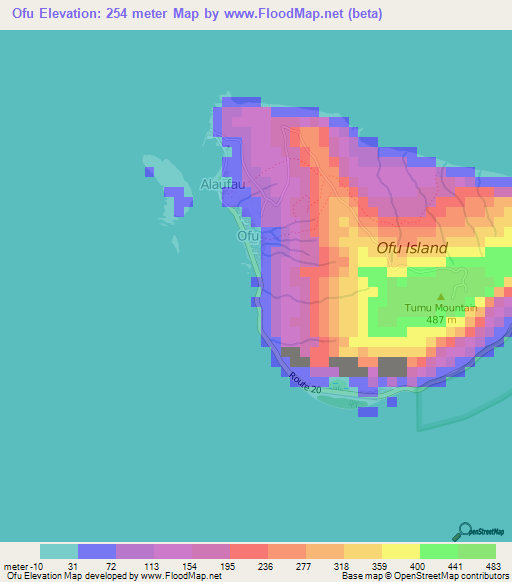This screenshot has height=582, width=512.
Task: Select the blue 31 meter legend swatch
Action: (97, 552)
